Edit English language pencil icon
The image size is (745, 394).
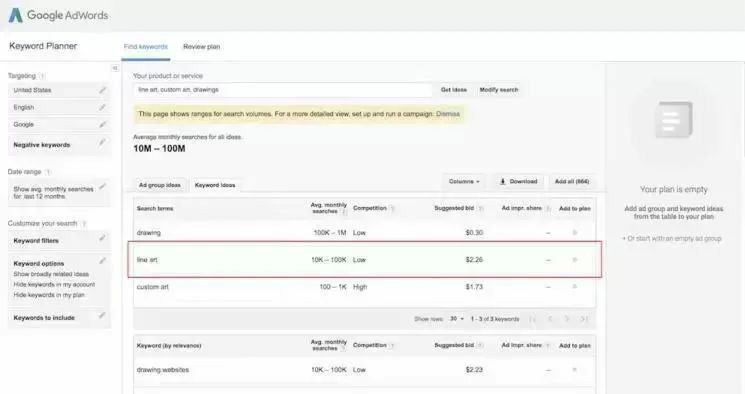(102, 107)
